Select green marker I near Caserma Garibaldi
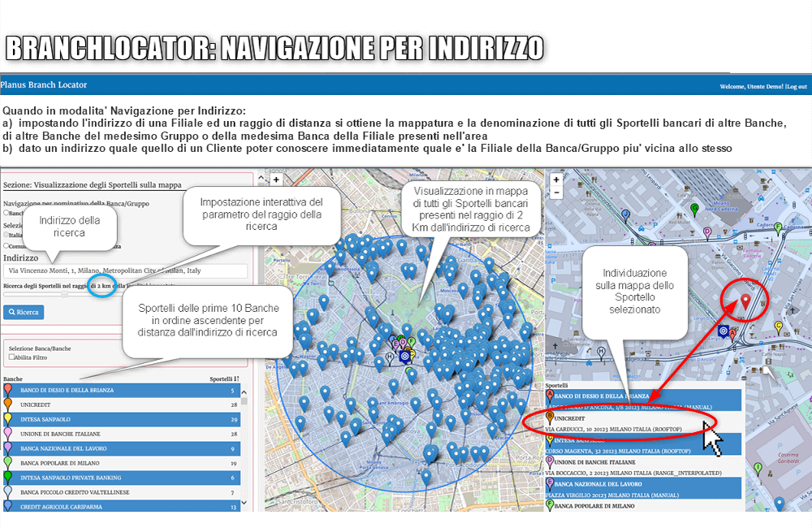Screen dimensions: 812x528 point(758,469)
